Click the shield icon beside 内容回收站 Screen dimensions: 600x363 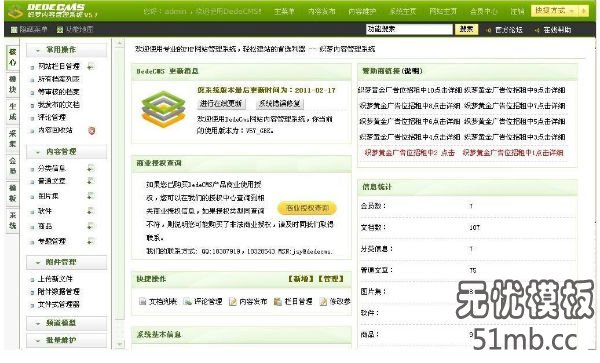coord(91,131)
